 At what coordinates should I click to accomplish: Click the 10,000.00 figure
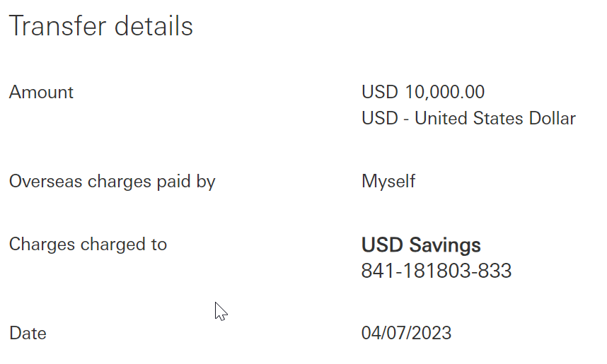445,92
